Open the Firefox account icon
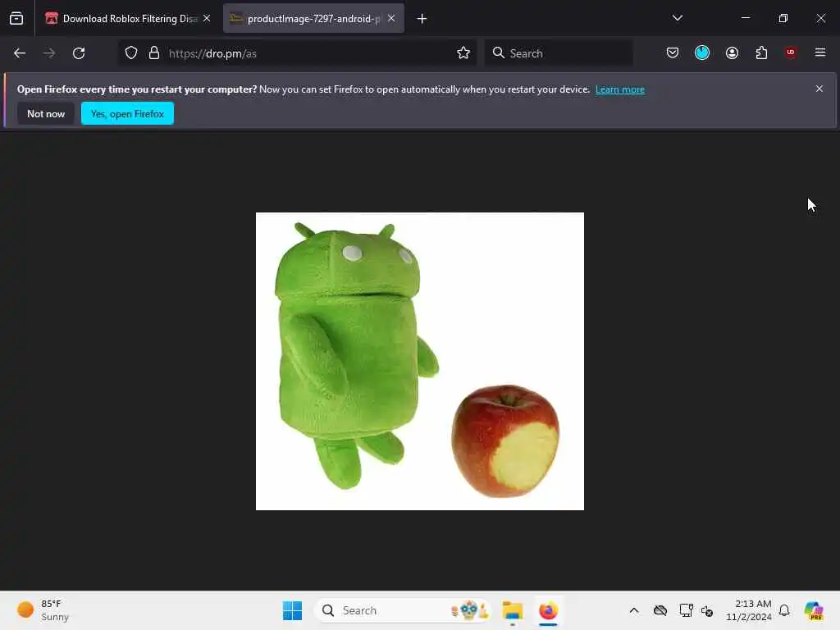 point(732,52)
